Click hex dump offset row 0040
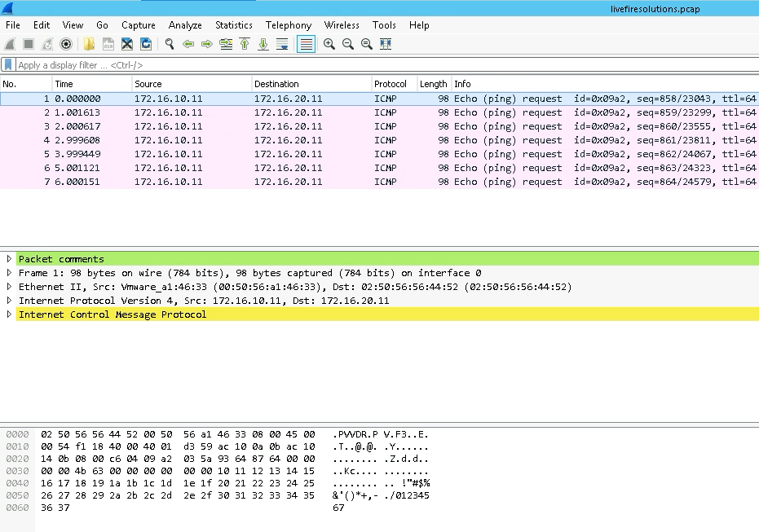This screenshot has height=532, width=759. [17, 483]
